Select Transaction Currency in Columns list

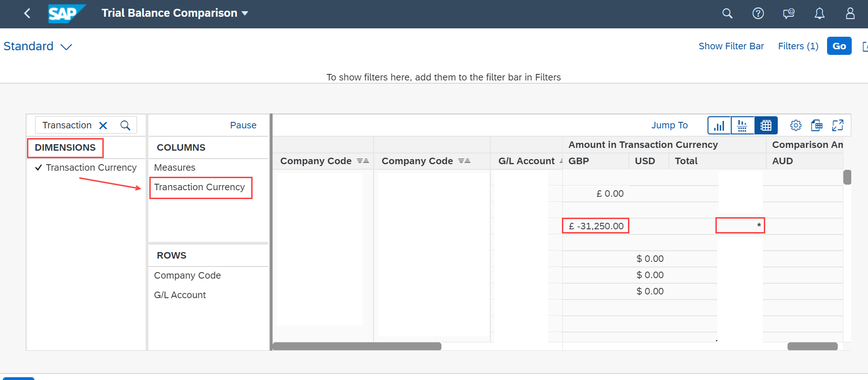[199, 187]
